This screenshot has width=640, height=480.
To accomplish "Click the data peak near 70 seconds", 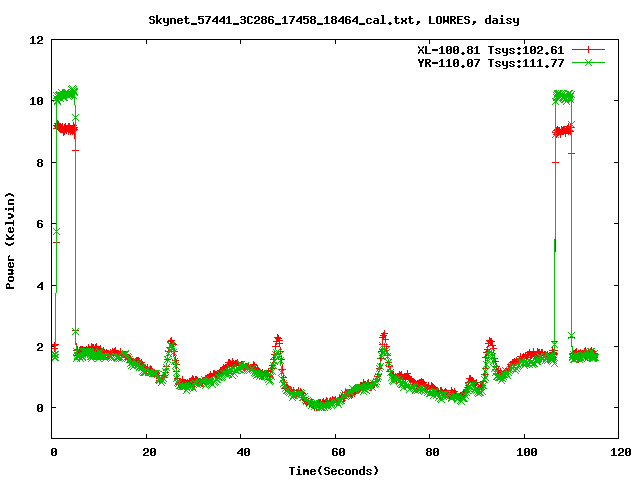I will 383,337.
